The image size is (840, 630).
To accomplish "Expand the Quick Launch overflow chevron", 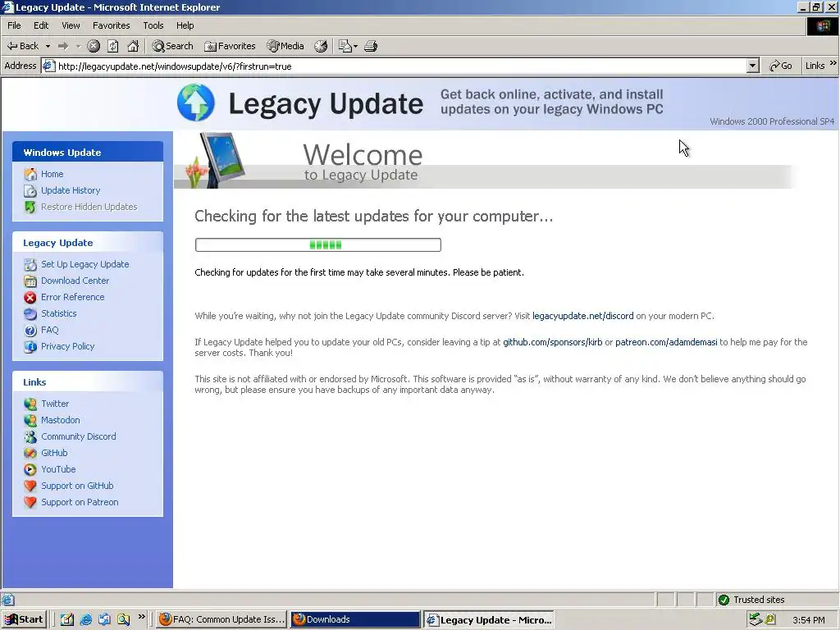I will [x=141, y=617].
